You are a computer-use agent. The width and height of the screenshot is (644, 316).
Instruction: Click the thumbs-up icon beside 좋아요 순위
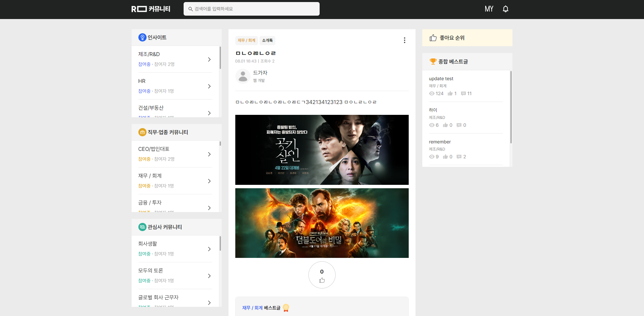click(x=433, y=38)
